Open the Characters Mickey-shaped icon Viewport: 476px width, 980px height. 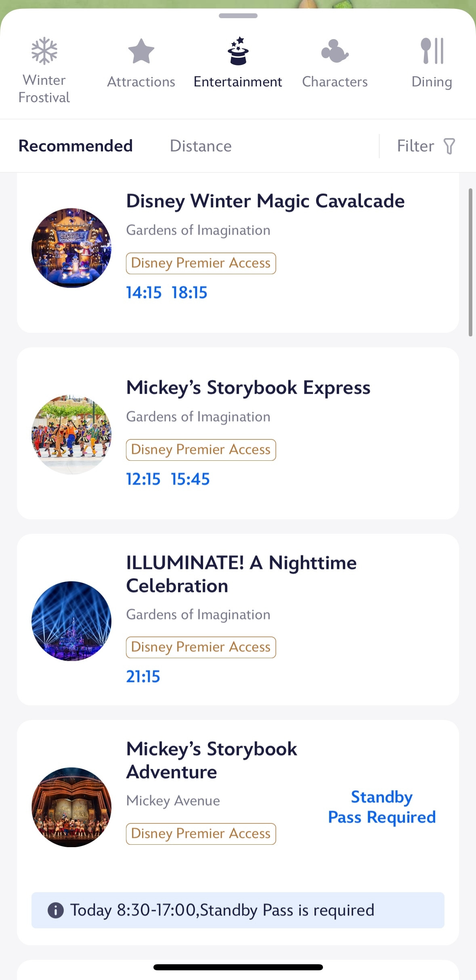[335, 51]
